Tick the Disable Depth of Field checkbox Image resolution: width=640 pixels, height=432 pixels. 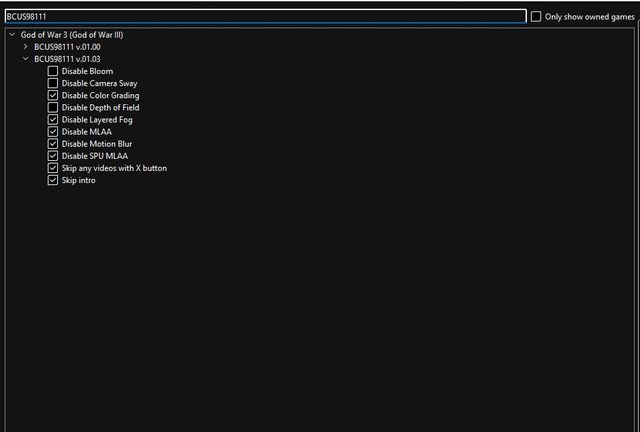point(53,107)
